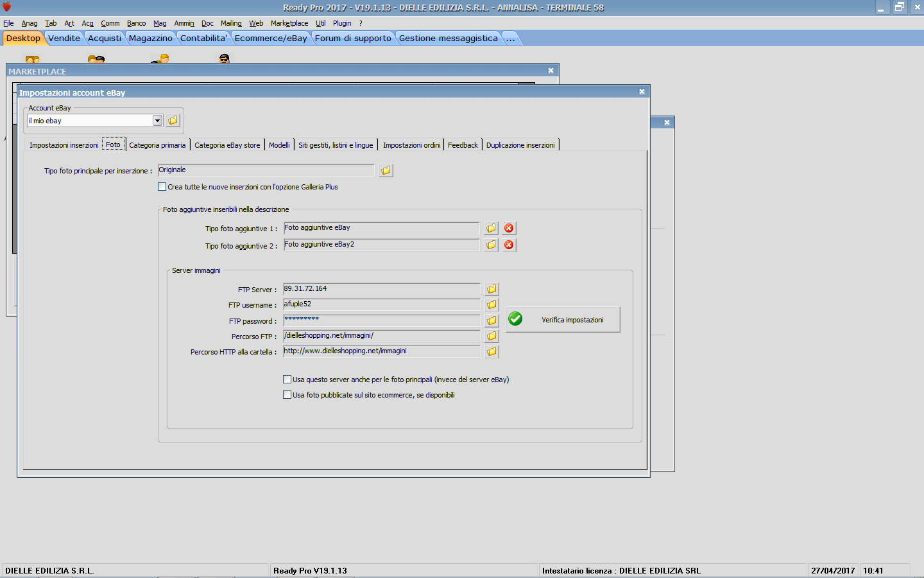
Task: Select Impostazioni inserzioni tab
Action: (64, 145)
